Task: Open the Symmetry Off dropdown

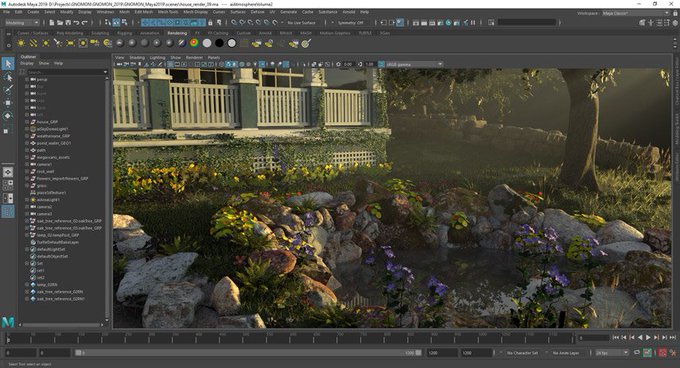Action: point(350,22)
